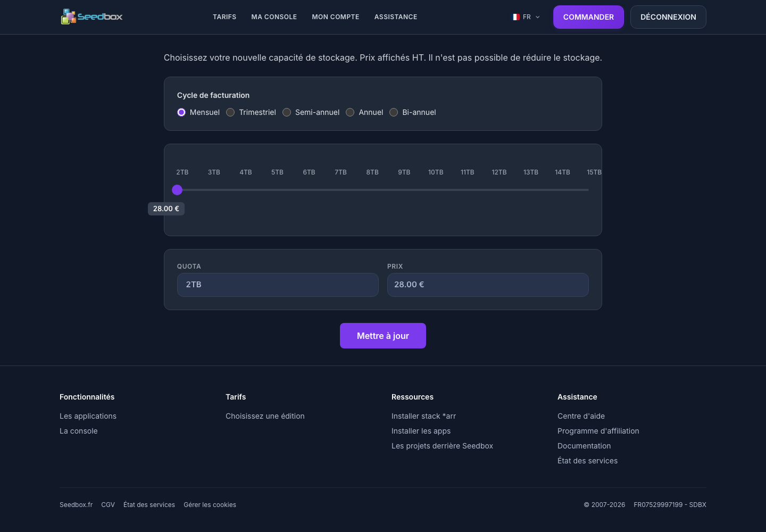Click the PRIX field showing 28.00 €
Screen dimensions: 766x532
pos(488,285)
